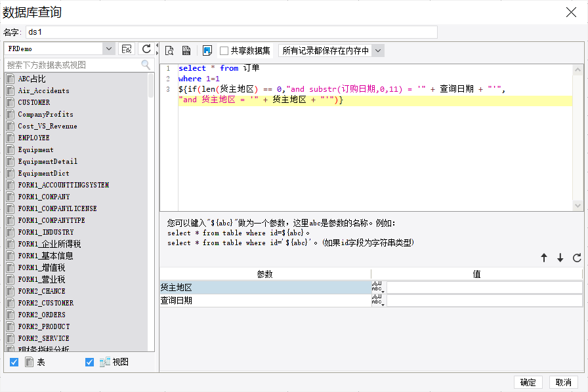The height and width of the screenshot is (392, 588).
Task: Refresh the database connection list
Action: [x=146, y=49]
